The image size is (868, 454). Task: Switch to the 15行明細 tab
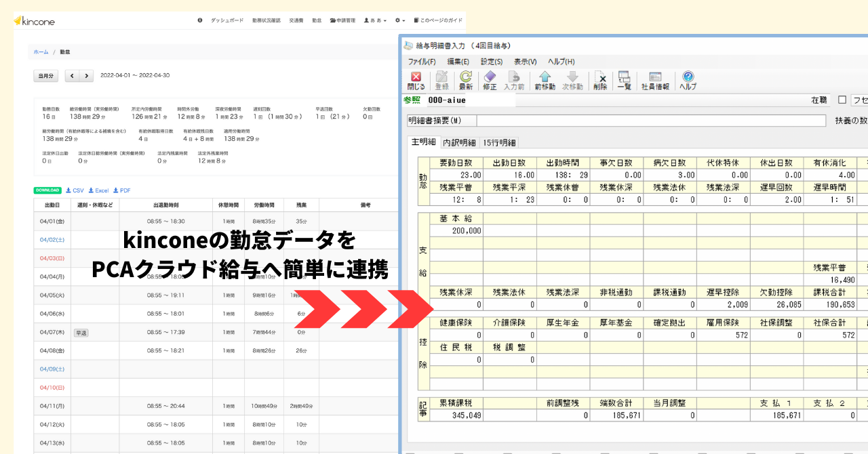click(x=499, y=142)
